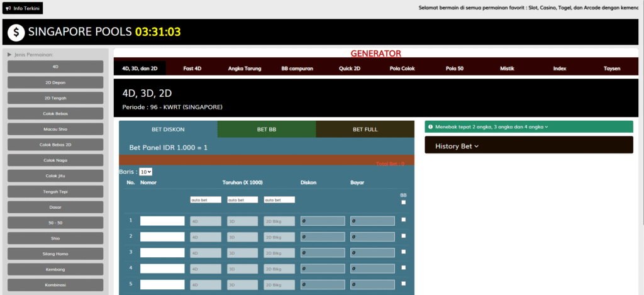
Task: Select the 2D Tengah game type
Action: pyautogui.click(x=55, y=98)
